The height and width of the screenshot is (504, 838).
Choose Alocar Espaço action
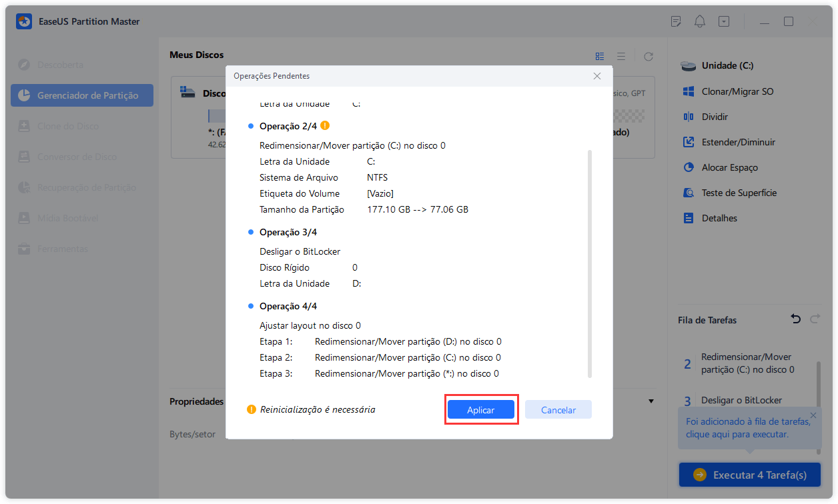click(x=730, y=167)
